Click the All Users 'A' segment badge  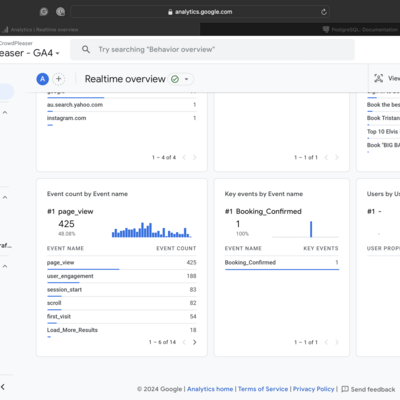tap(42, 79)
